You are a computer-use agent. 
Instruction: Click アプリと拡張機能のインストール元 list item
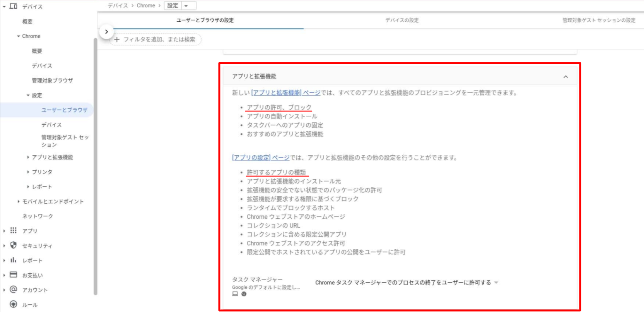tap(294, 181)
